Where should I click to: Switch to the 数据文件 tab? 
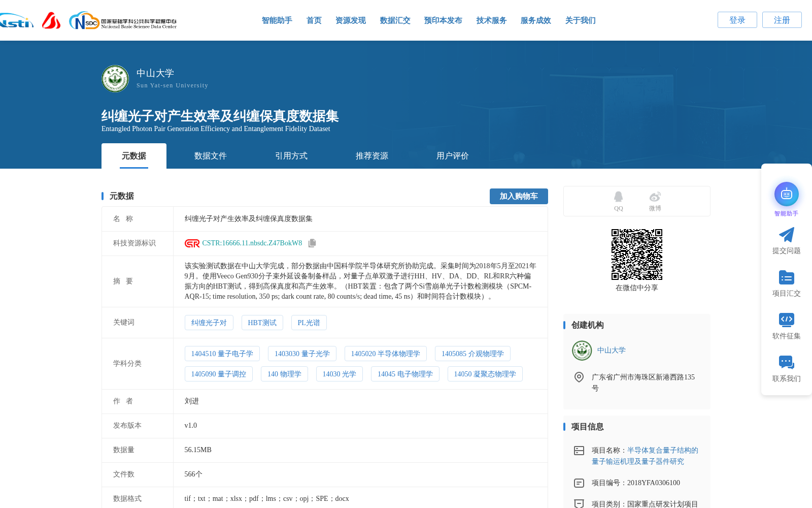pyautogui.click(x=210, y=156)
